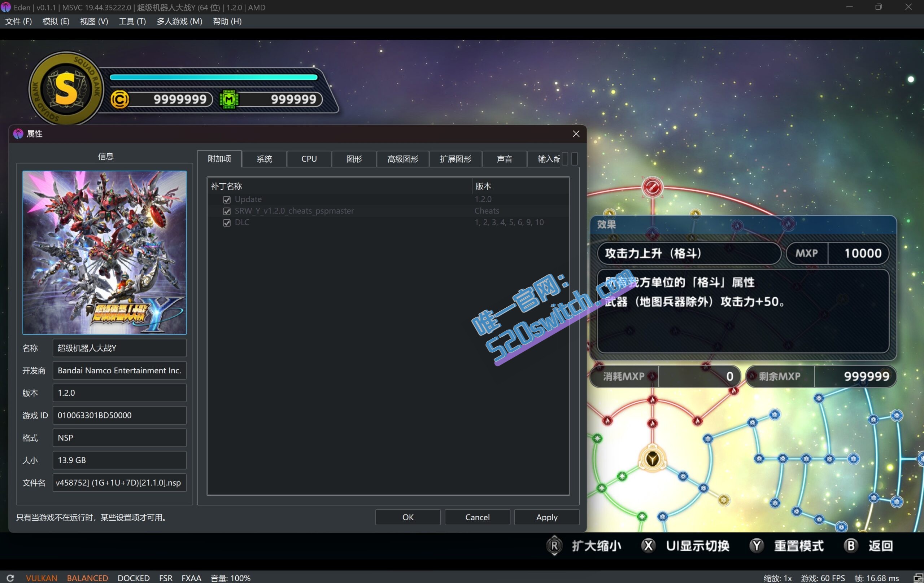
Task: Open the 文件 (F) menu
Action: (18, 22)
